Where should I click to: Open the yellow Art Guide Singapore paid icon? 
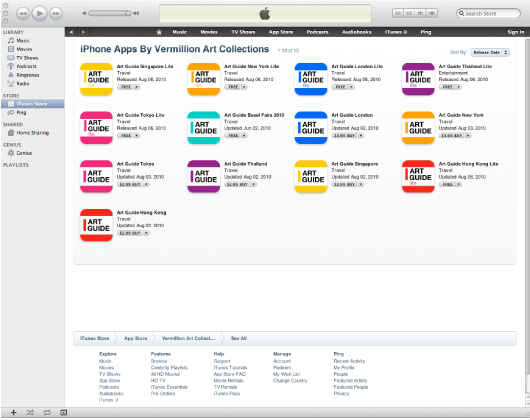coord(311,176)
